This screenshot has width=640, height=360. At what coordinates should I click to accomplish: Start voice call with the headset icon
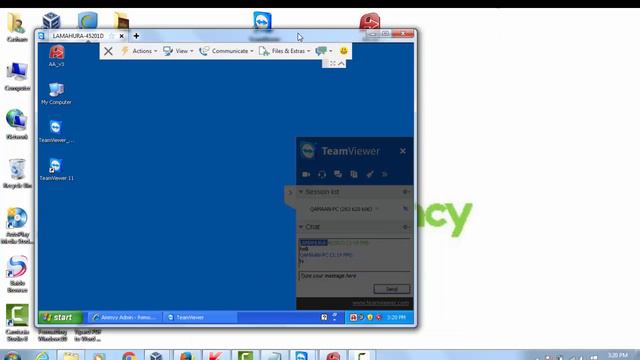pos(322,174)
